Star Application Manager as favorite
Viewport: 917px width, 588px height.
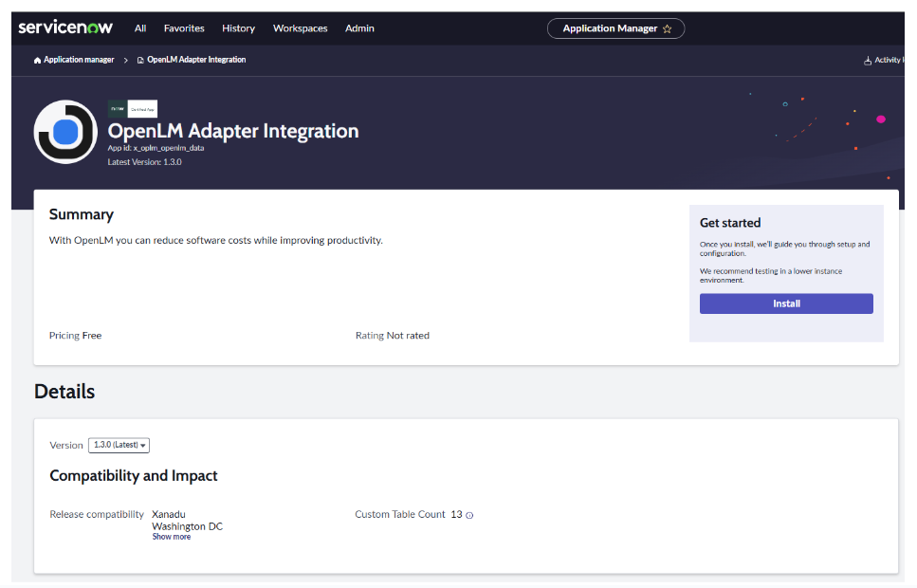click(x=667, y=28)
